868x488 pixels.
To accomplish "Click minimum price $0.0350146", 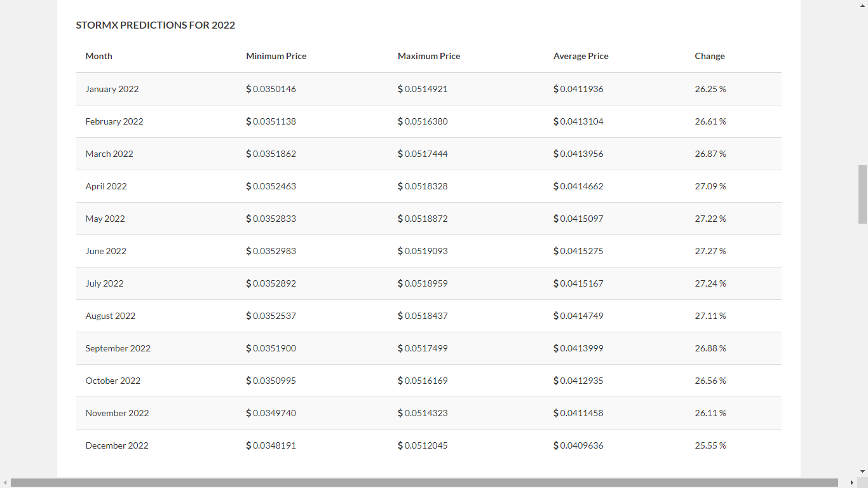I will tap(271, 89).
